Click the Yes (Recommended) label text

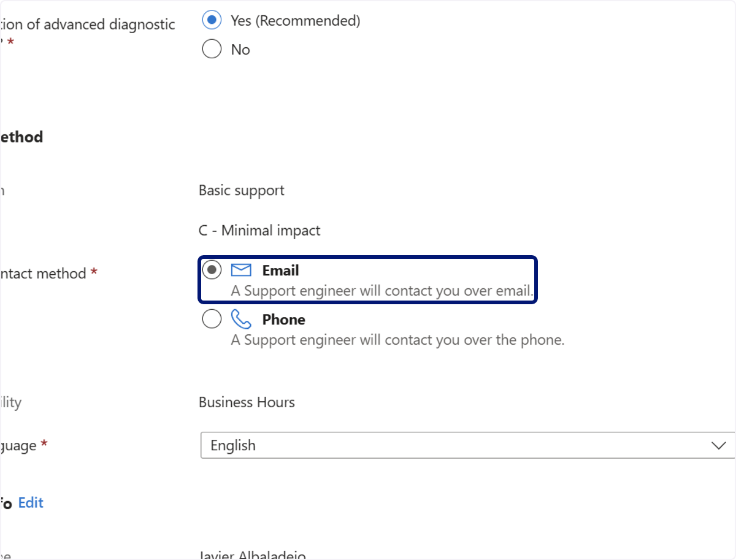[296, 20]
